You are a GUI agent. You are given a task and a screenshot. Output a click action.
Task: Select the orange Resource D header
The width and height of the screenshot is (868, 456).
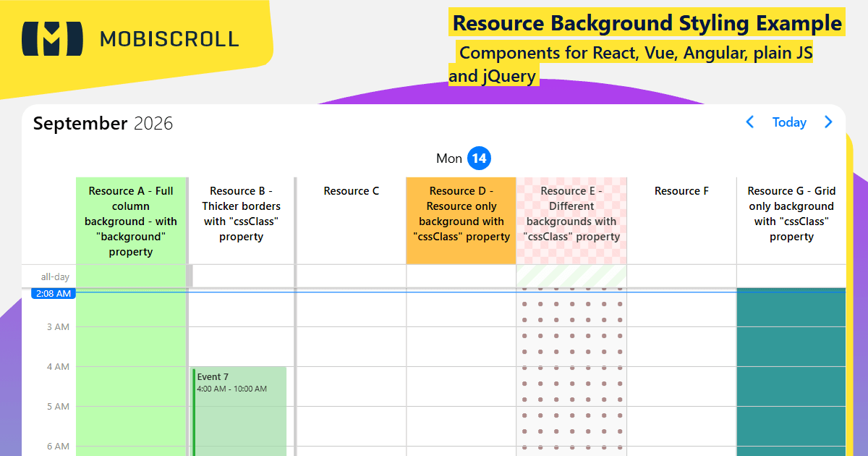[461, 221]
